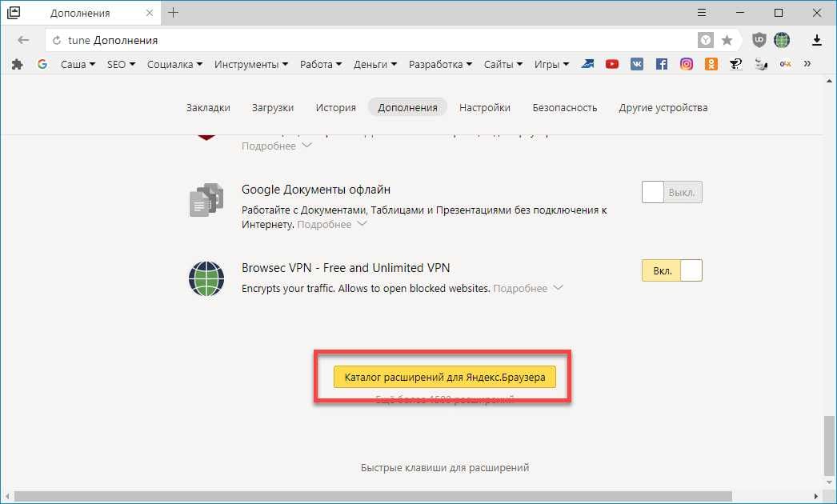This screenshot has width=837, height=504.
Task: Expand the Разработка bookmarks folder
Action: [x=440, y=64]
